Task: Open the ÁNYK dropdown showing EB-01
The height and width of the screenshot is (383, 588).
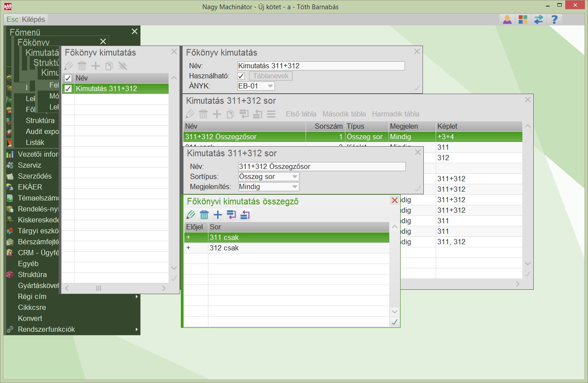Action: point(256,86)
